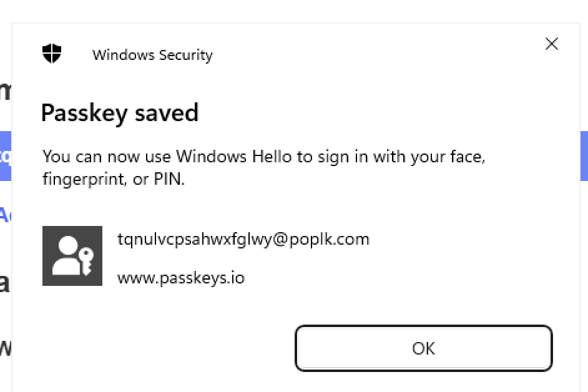Click empty dialog area left of OK

click(x=156, y=348)
